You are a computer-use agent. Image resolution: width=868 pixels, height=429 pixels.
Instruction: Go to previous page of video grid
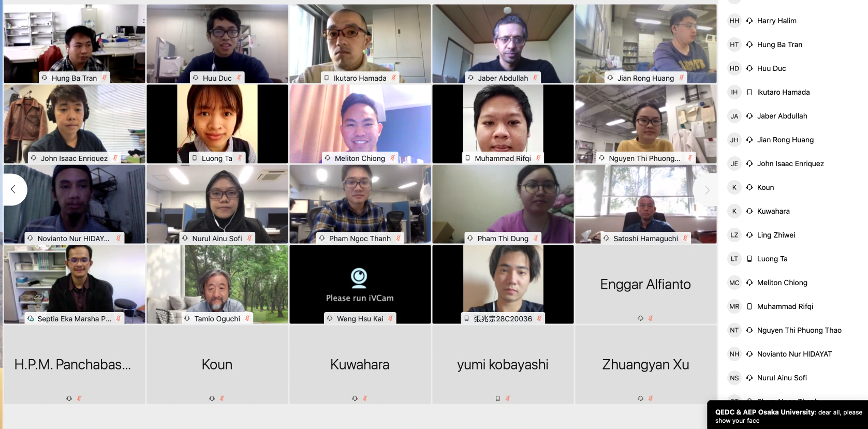13,189
